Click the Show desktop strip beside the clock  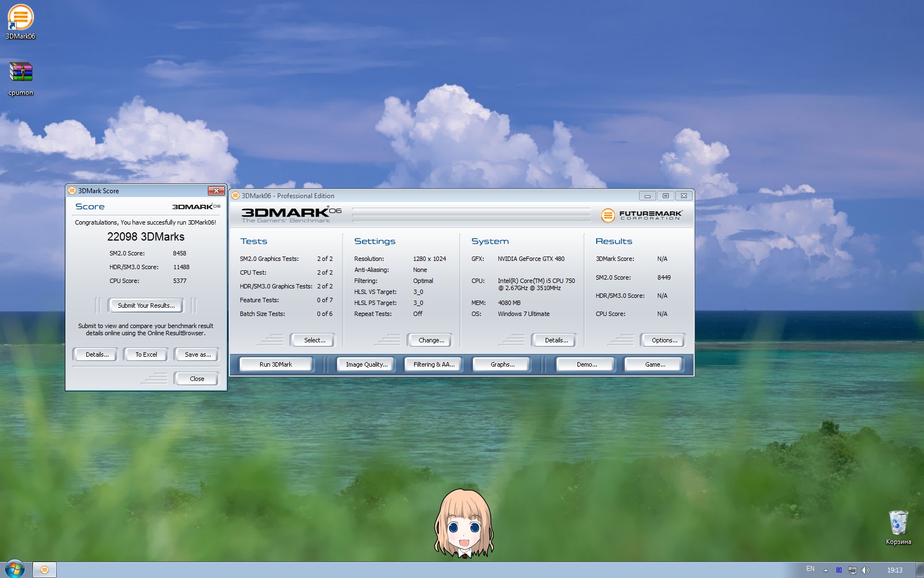[x=920, y=570]
